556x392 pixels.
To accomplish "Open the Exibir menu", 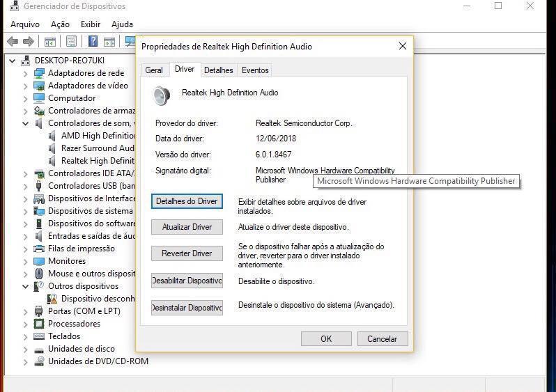I will pos(91,24).
